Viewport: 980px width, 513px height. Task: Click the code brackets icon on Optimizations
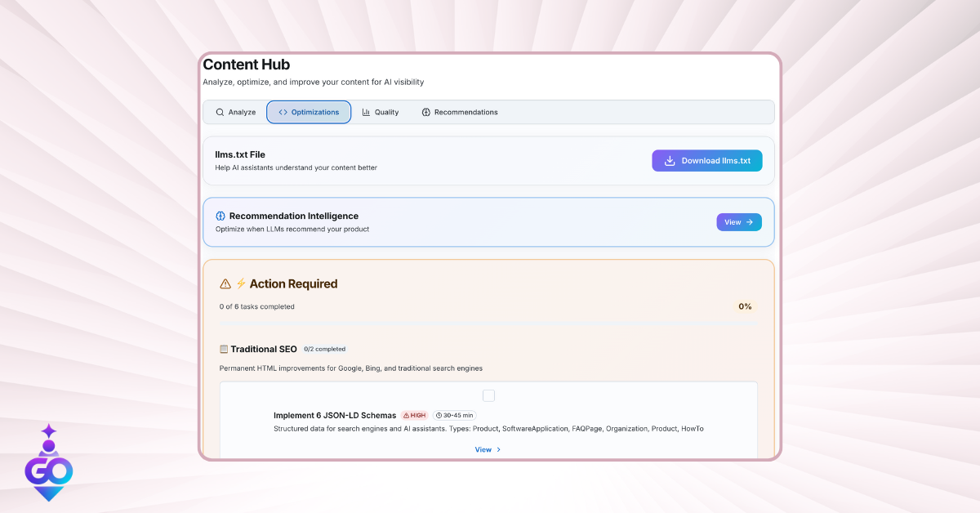coord(283,112)
